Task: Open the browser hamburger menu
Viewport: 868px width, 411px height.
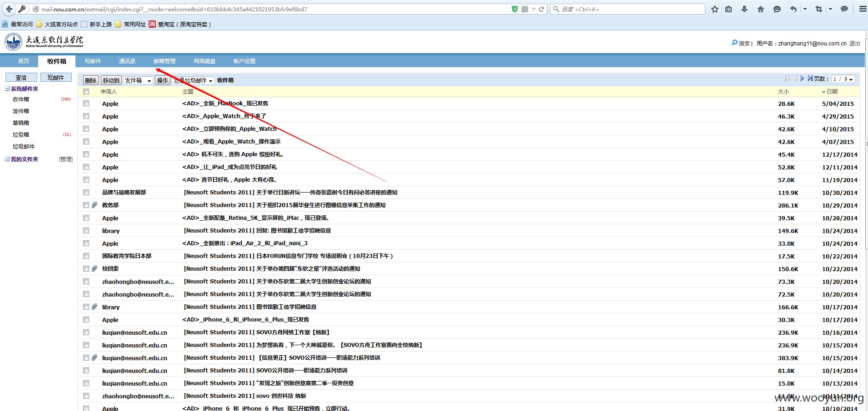Action: click(x=863, y=9)
